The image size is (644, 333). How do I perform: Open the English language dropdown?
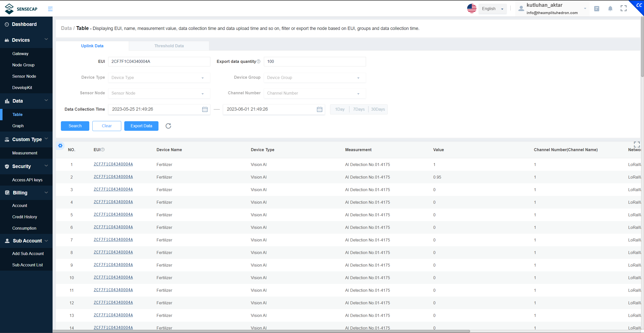coord(492,9)
